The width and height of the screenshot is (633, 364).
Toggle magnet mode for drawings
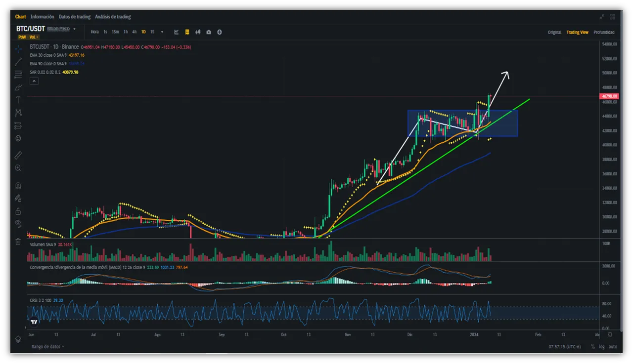pyautogui.click(x=18, y=186)
